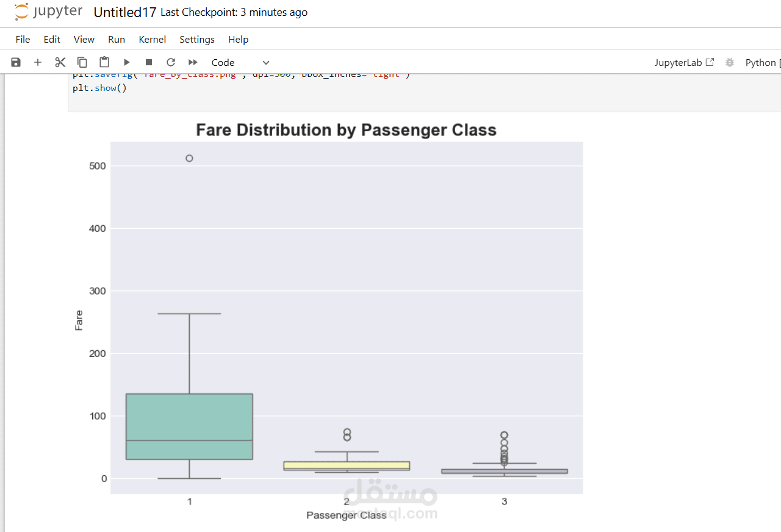781x532 pixels.
Task: Open the Kernel menu
Action: (x=152, y=39)
